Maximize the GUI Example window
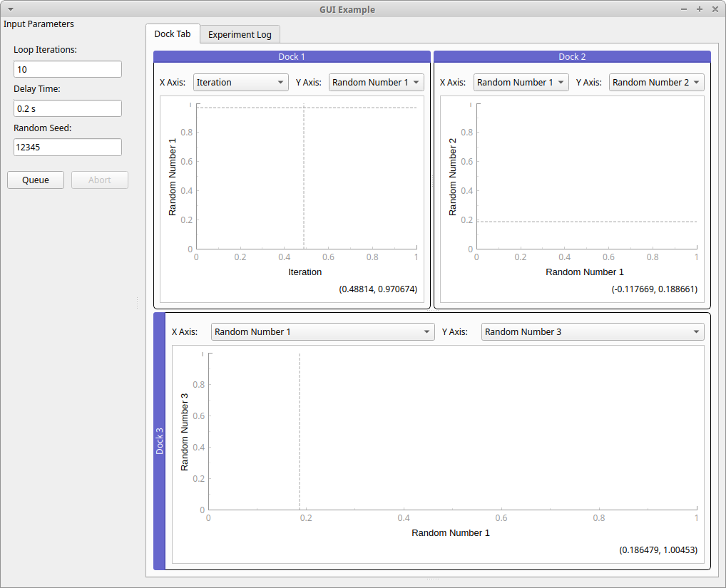This screenshot has width=726, height=588. pos(700,9)
